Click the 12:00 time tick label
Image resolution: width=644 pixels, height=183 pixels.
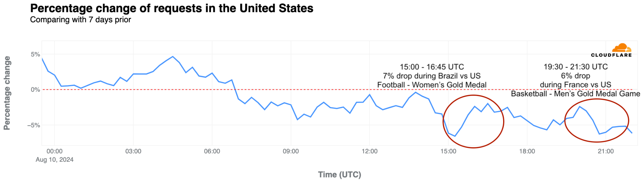click(x=369, y=151)
